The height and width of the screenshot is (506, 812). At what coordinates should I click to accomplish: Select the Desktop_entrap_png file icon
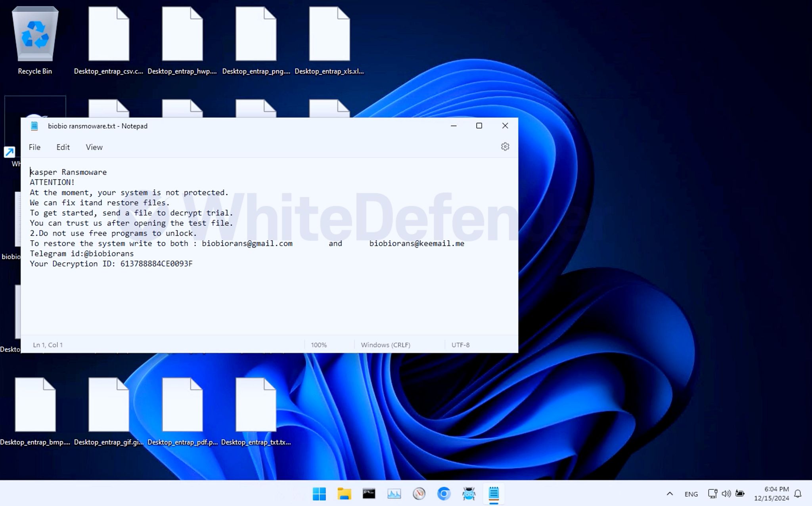256,40
